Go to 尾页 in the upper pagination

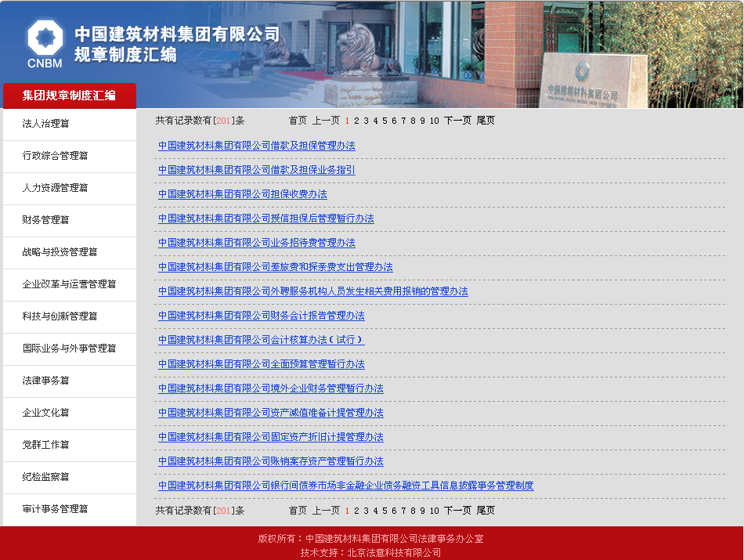click(486, 121)
